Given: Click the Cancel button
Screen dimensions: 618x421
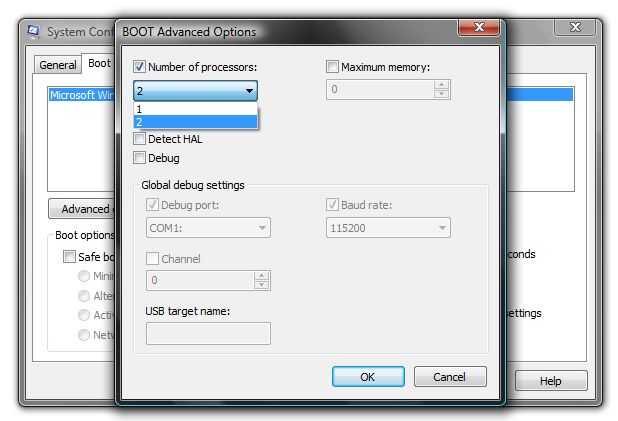Looking at the screenshot, I should coord(449,377).
